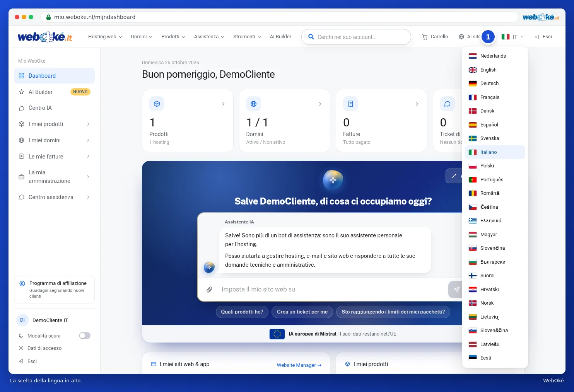The width and height of the screenshot is (574, 392).
Task: Switch language to Français
Action: (495, 97)
